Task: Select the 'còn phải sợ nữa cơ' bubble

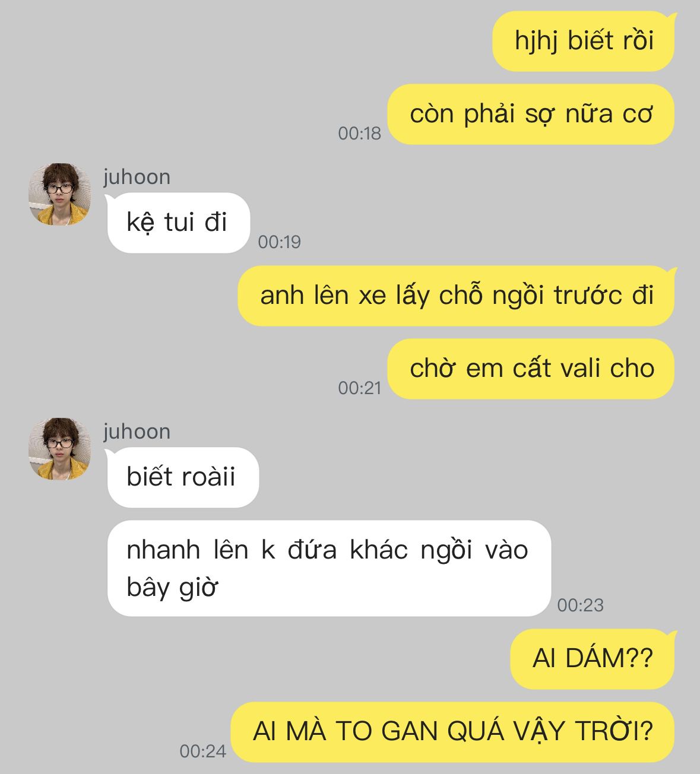Action: tap(531, 114)
